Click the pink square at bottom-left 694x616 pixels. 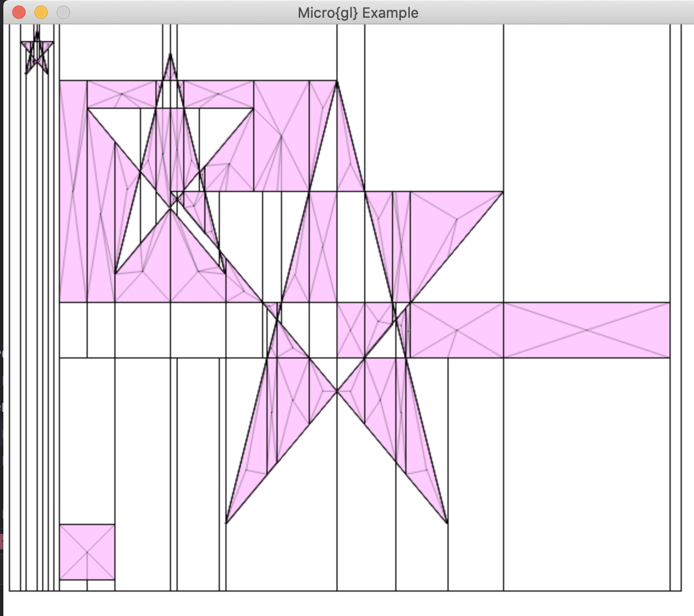tap(87, 552)
